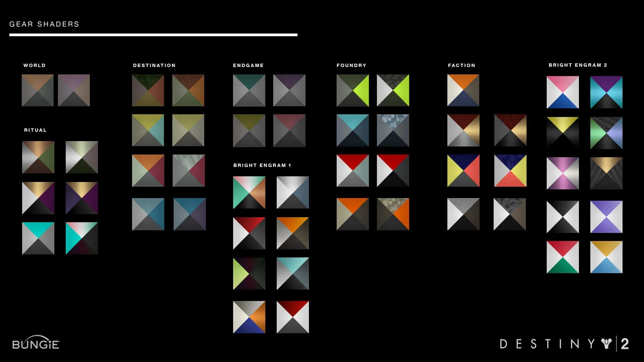Choose the red, white and green shader
Viewport: 644px width, 362px height.
[562, 257]
